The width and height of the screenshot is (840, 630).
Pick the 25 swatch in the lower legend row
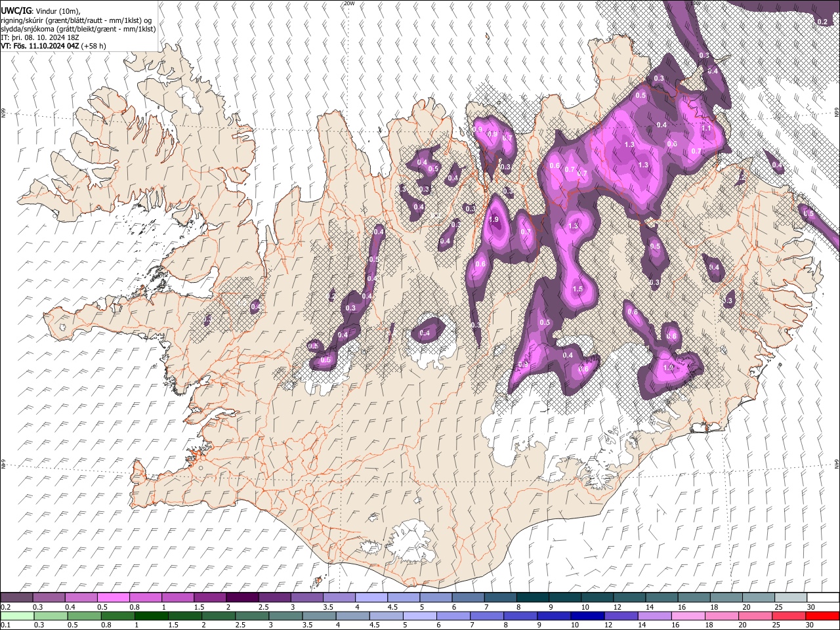[x=789, y=616]
